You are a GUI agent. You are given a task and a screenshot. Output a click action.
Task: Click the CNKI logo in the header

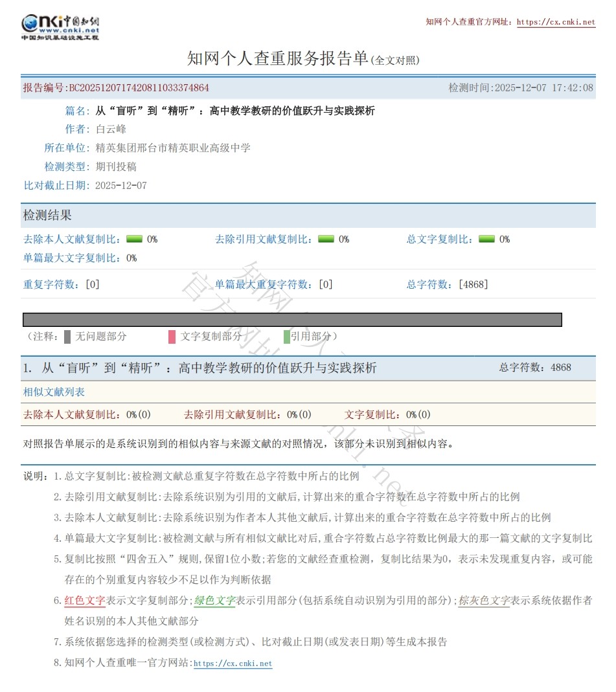60,27
